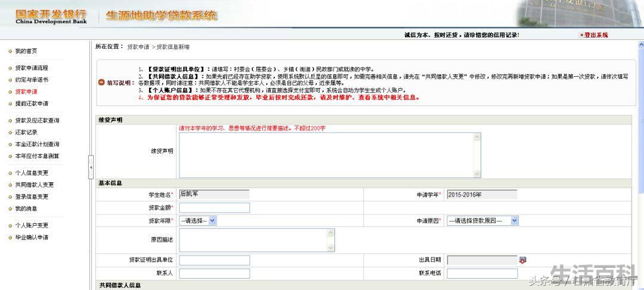Image resolution: width=644 pixels, height=290 pixels.
Task: Log out via 登出系统
Action: (593, 35)
